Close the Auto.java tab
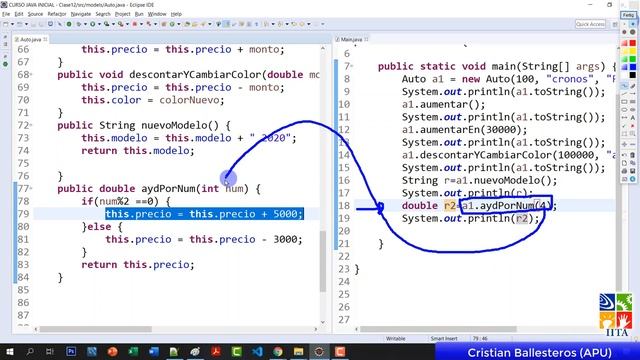The image size is (640, 360). pyautogui.click(x=45, y=39)
